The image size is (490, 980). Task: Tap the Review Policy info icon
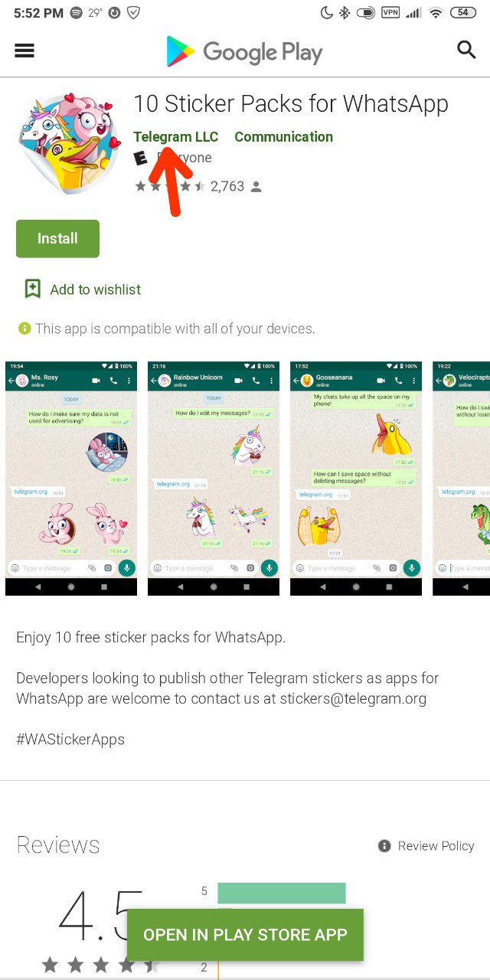coord(384,846)
